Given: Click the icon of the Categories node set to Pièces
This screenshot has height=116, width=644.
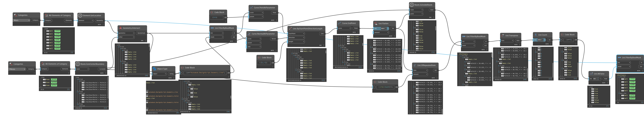Looking at the screenshot, I should [x=11, y=64].
